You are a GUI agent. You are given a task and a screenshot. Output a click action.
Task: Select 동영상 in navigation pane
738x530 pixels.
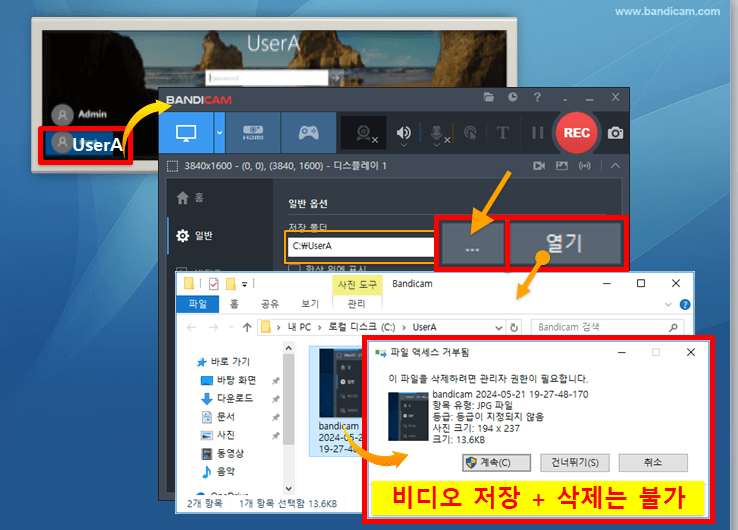pos(223,453)
